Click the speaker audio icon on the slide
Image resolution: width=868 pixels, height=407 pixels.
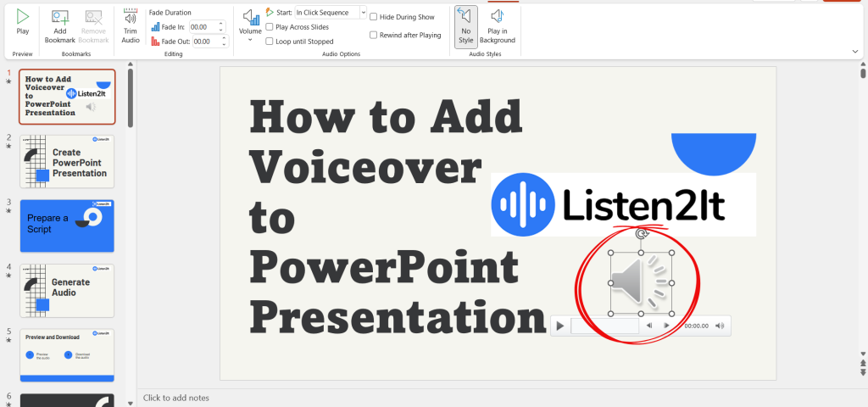point(641,283)
